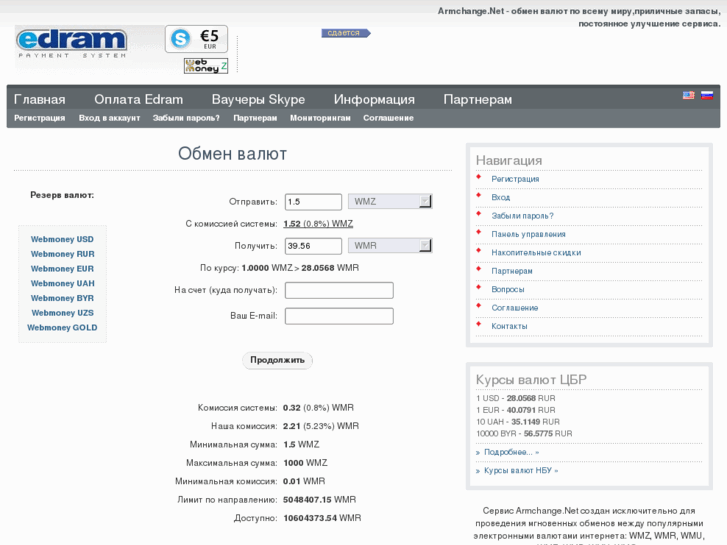Open 'Накопительные скидки' in the navigation panel
The image size is (727, 545).
click(535, 253)
